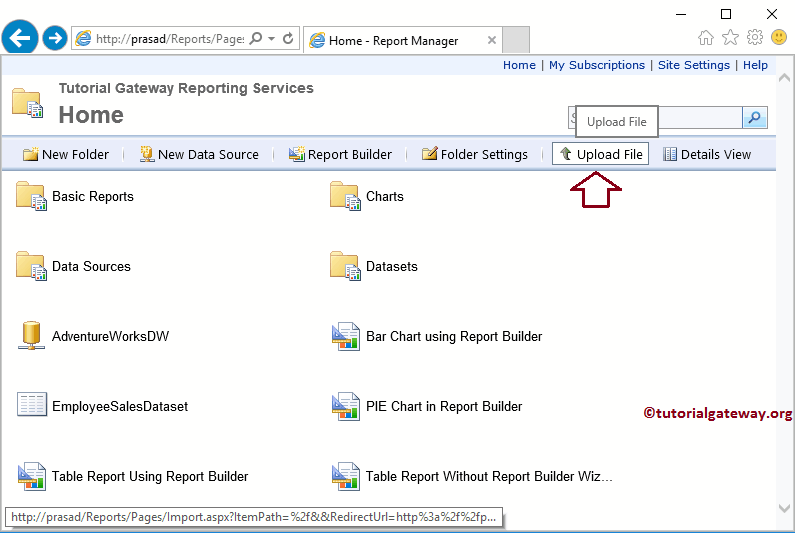
Task: Select the Home - Report Manager tab
Action: coord(403,40)
